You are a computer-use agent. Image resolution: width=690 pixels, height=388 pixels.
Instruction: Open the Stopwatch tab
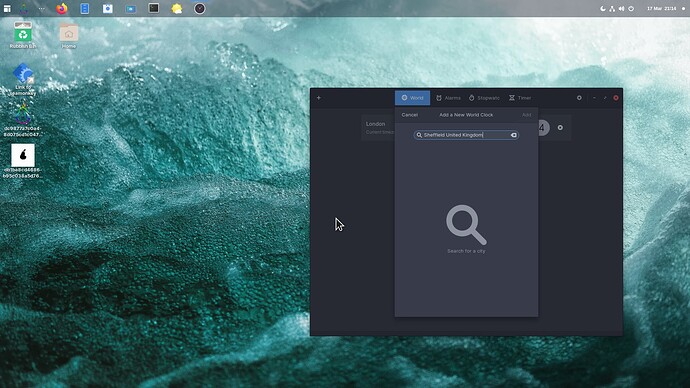(484, 98)
